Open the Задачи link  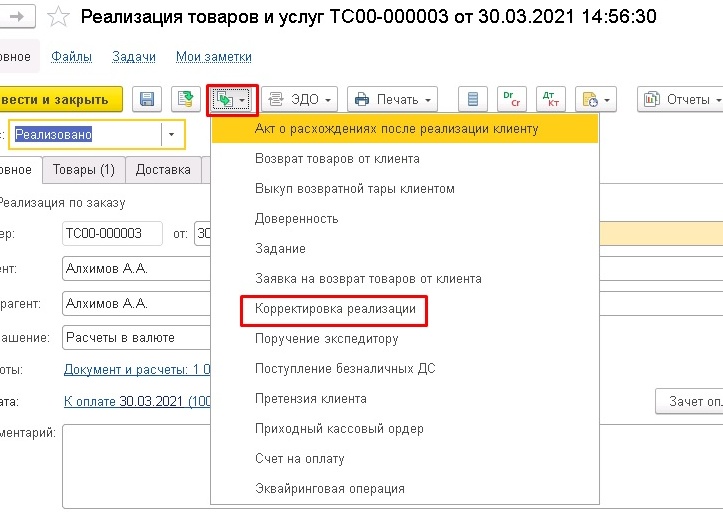[x=134, y=57]
